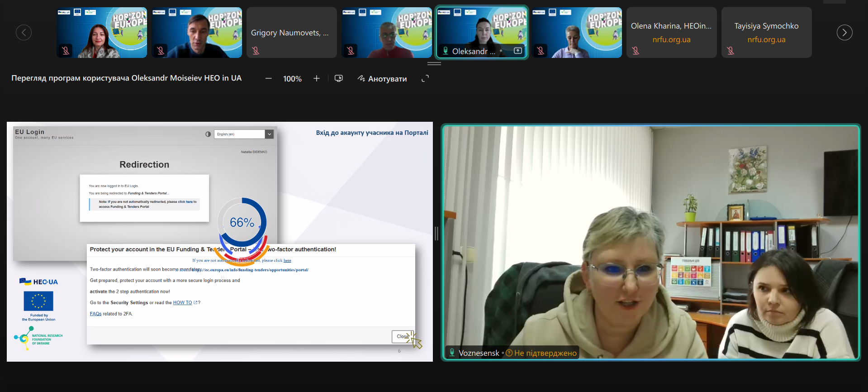
Task: Enter full screen for shared content
Action: pos(425,79)
